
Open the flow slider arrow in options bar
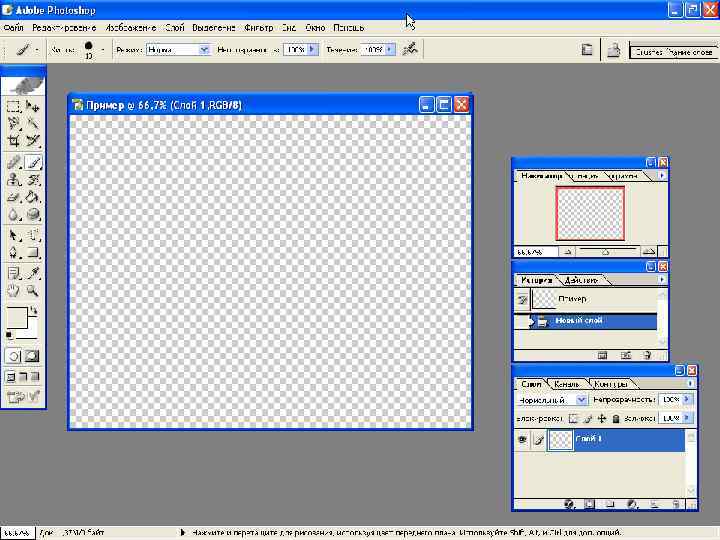390,49
